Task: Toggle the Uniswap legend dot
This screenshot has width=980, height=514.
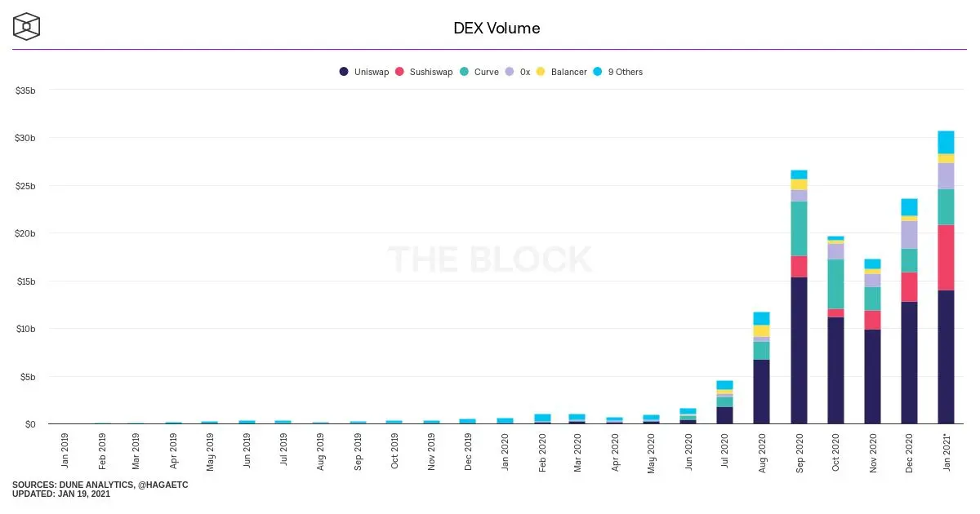Action: click(344, 72)
